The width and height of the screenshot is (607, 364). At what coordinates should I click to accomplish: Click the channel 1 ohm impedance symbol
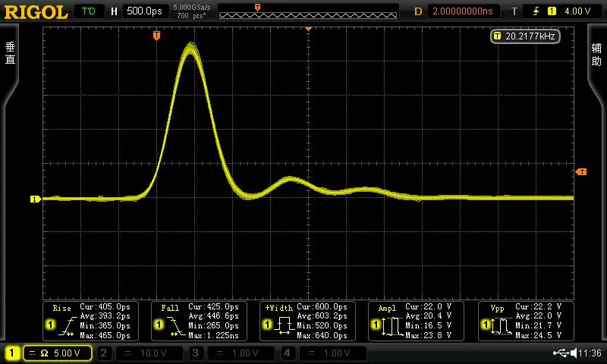coord(45,353)
